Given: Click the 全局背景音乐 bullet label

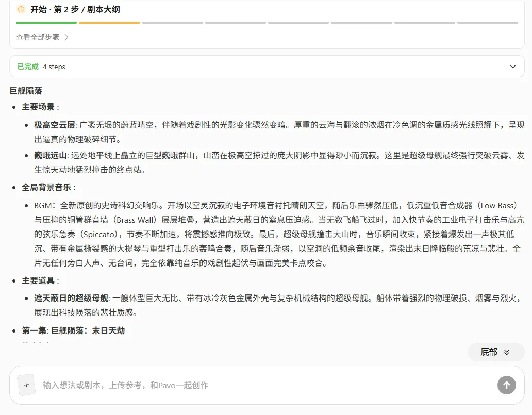Looking at the screenshot, I should tap(46, 187).
